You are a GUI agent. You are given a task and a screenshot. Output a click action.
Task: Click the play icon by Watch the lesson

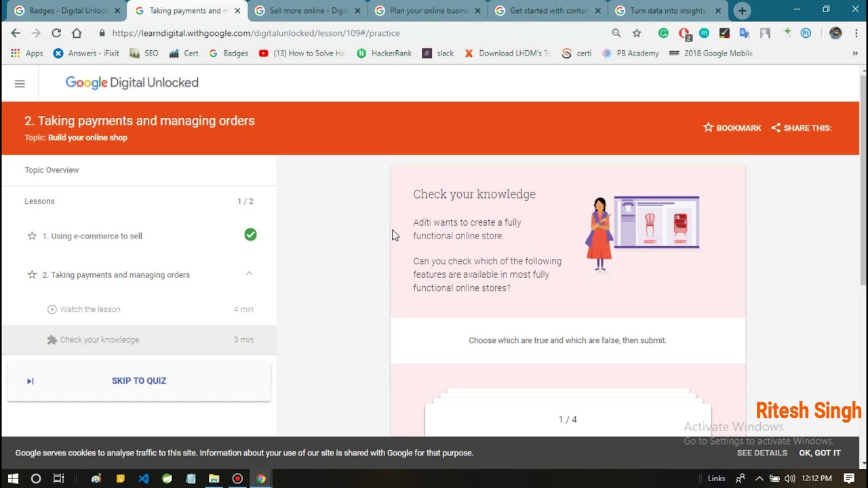pos(52,309)
